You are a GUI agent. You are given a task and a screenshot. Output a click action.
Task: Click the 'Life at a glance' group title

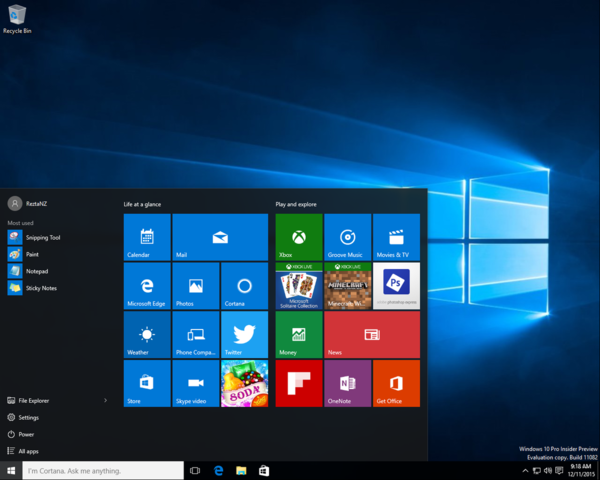coord(142,204)
